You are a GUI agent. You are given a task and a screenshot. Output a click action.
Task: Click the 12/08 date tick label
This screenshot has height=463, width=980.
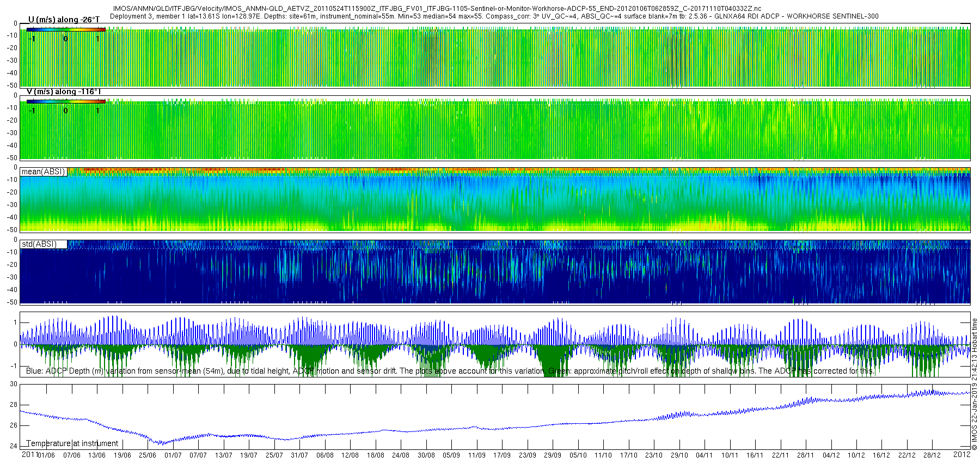click(350, 455)
